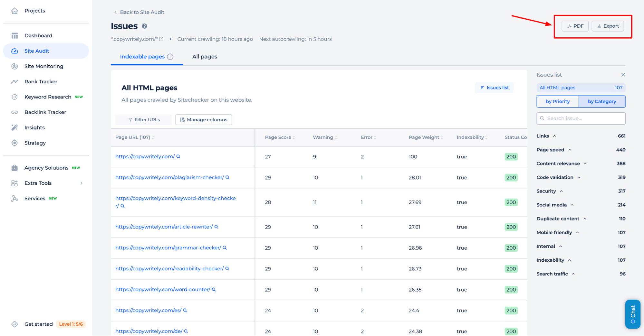This screenshot has height=336, width=644.
Task: Click the Export button
Action: click(608, 26)
